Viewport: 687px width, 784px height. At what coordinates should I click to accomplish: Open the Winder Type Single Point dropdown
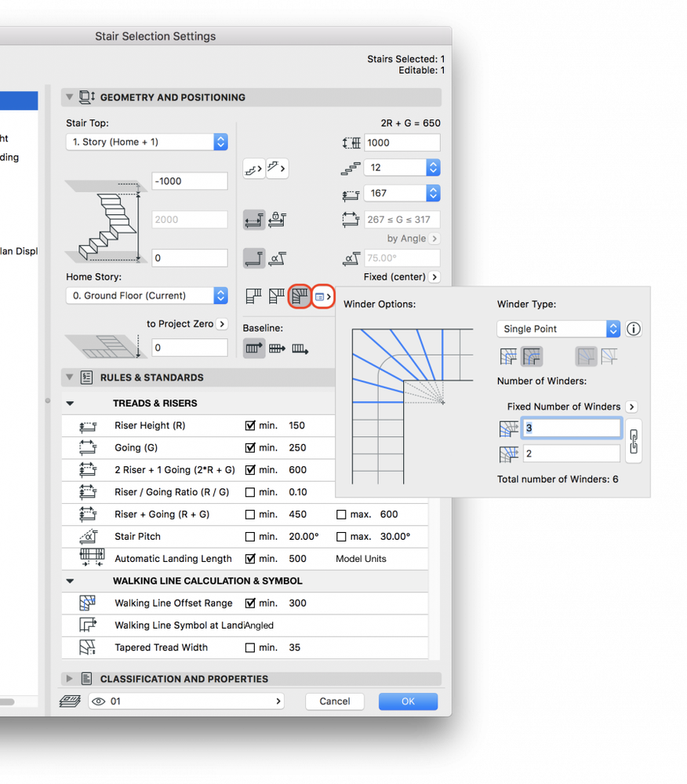pyautogui.click(x=558, y=329)
